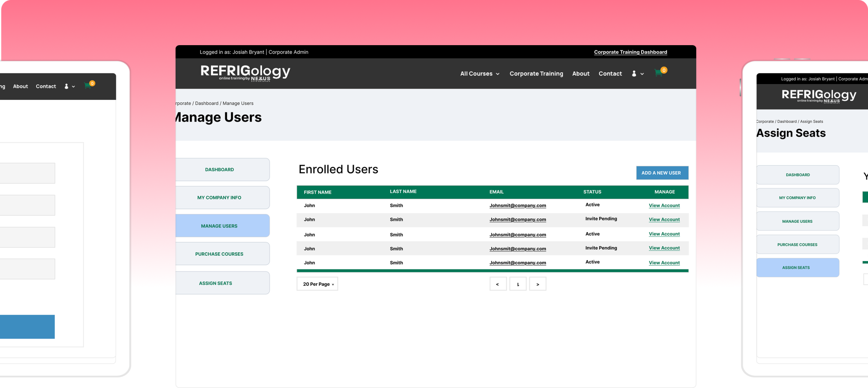Click View Account for first user row

(664, 205)
